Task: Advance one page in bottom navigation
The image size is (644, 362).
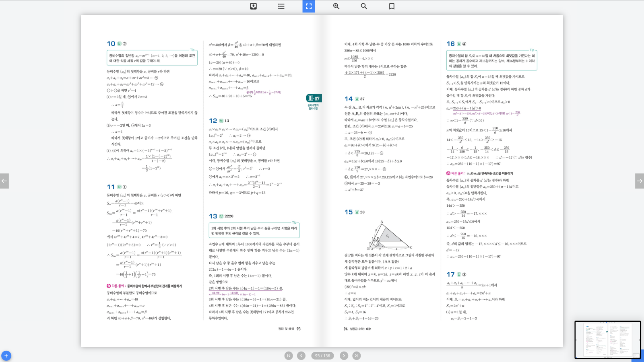Action: coord(344,356)
